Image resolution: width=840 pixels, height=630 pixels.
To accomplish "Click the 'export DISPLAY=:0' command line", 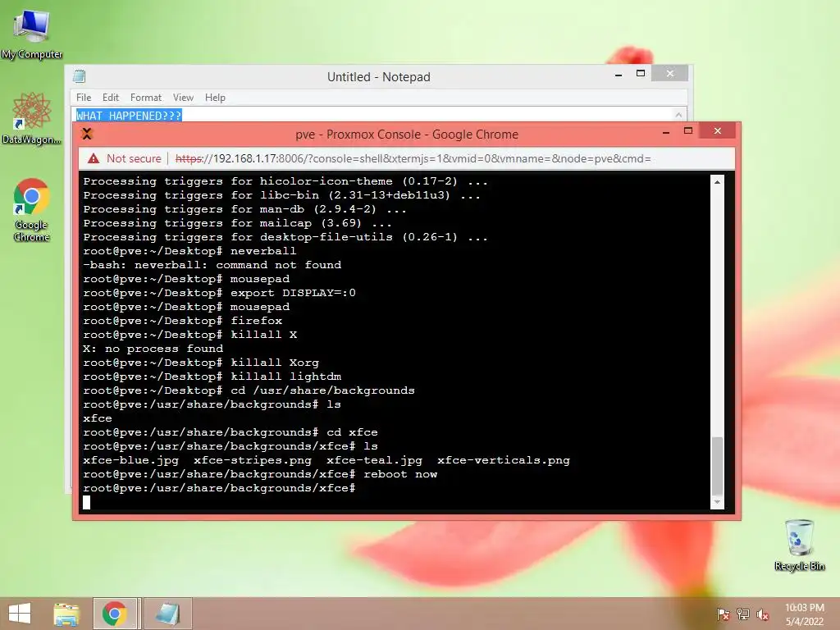I will [219, 293].
